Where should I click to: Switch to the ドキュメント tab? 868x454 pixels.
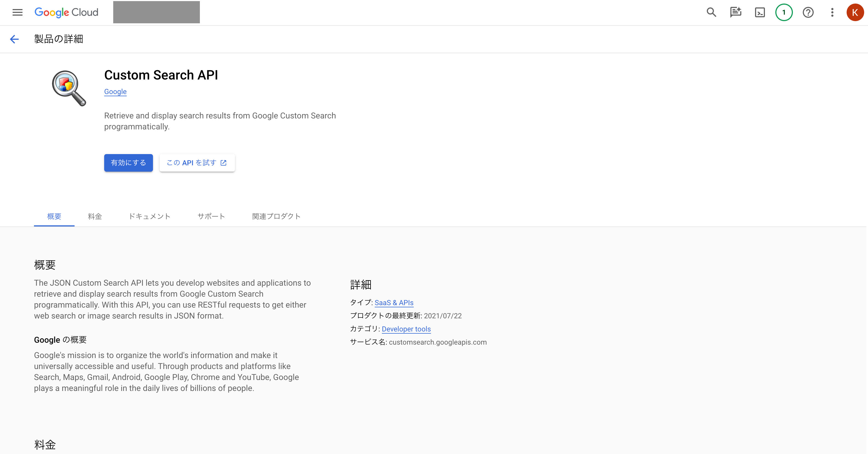[x=150, y=216]
